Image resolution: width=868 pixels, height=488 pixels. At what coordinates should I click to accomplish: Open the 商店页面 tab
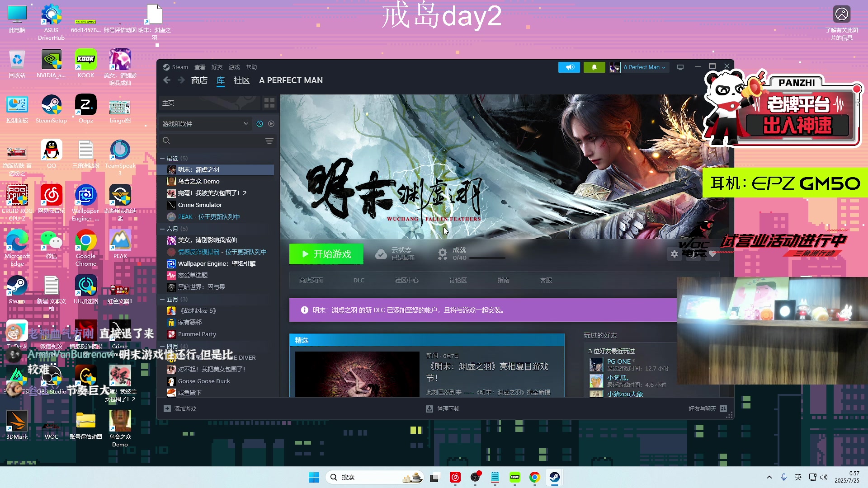pyautogui.click(x=311, y=280)
